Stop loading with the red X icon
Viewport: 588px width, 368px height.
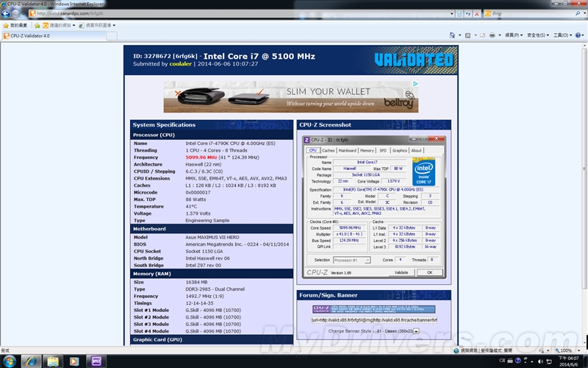[476, 14]
